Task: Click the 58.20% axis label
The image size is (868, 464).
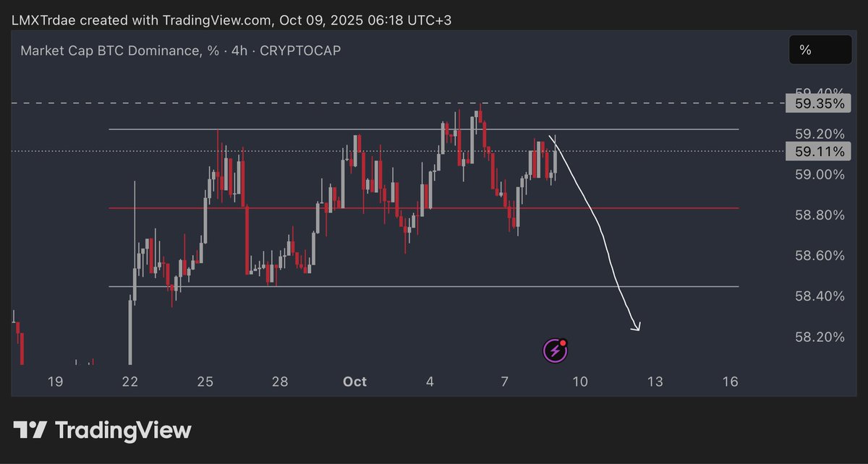Action: (x=820, y=337)
